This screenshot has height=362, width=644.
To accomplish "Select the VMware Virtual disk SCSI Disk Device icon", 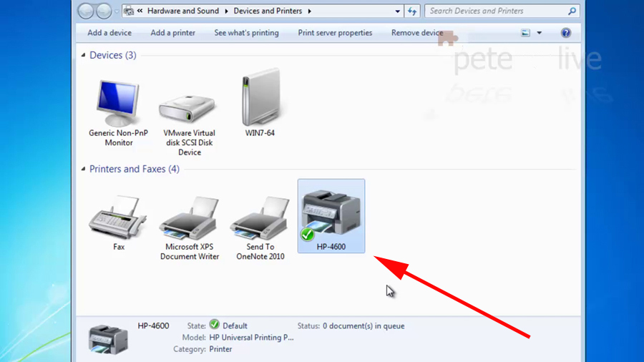I will tap(187, 109).
